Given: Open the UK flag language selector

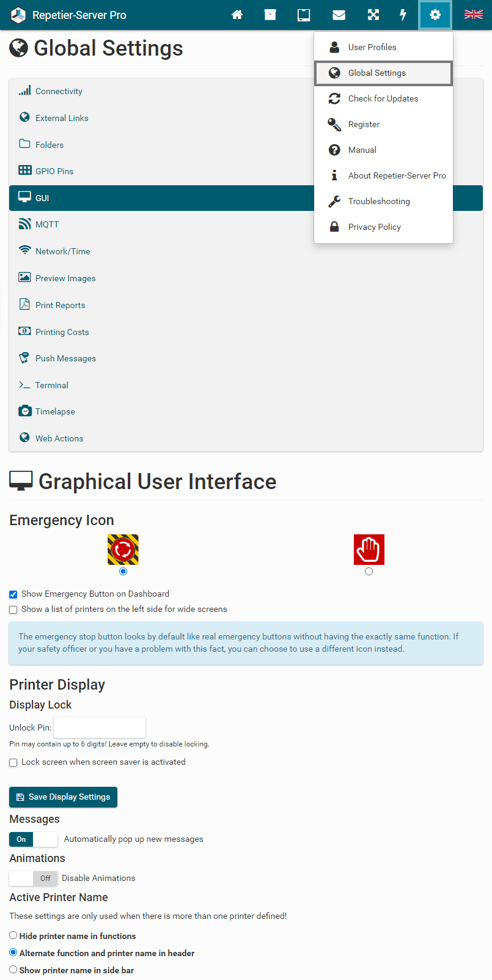Looking at the screenshot, I should pos(473,15).
